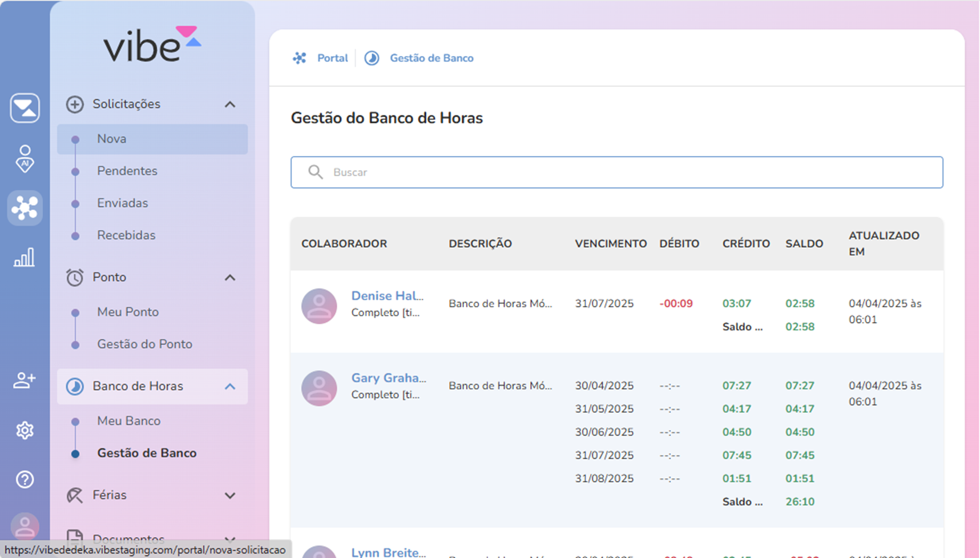Click the help question mark icon
Screen dimensions: 980x558
click(x=25, y=479)
